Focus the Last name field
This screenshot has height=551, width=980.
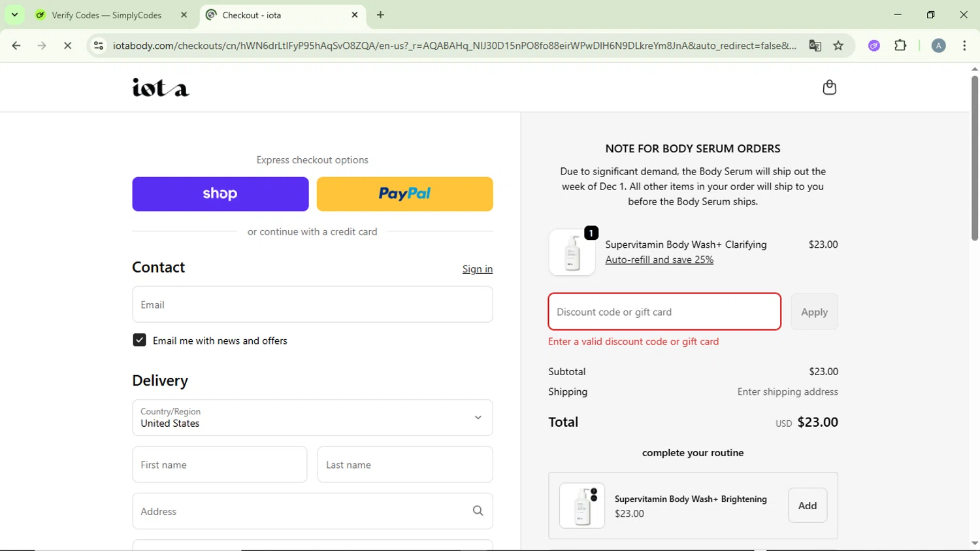tap(405, 465)
